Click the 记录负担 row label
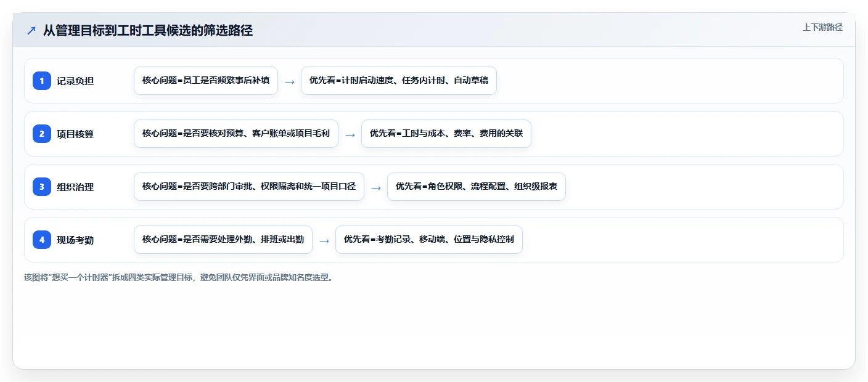Viewport: 868px width, 382px height. (x=75, y=81)
